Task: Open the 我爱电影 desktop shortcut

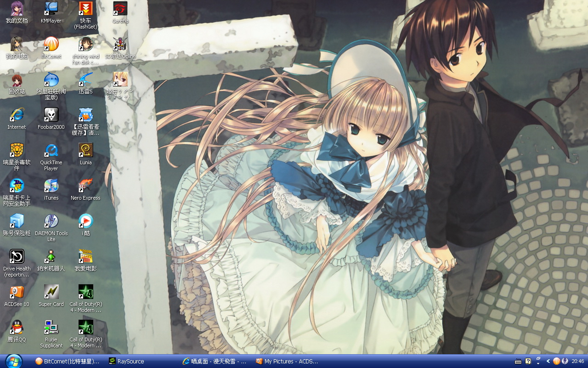Action: [x=85, y=260]
